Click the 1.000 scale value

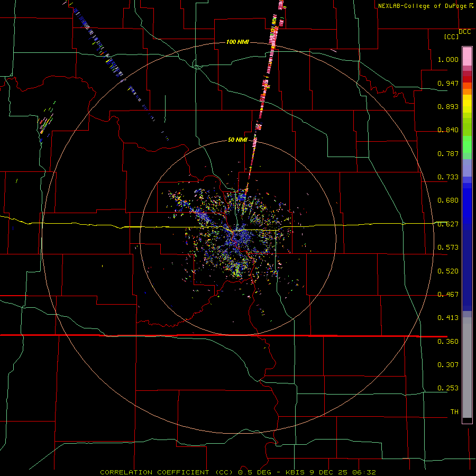(448, 59)
